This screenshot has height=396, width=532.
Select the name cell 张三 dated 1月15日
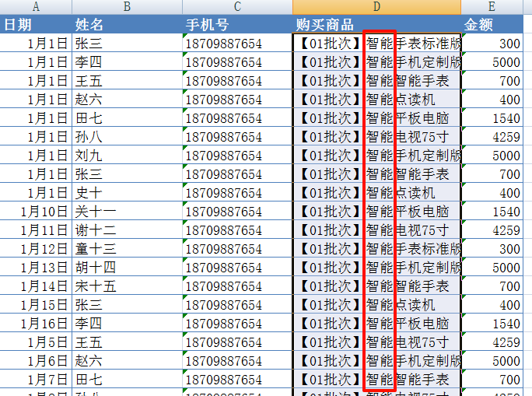[x=127, y=304]
